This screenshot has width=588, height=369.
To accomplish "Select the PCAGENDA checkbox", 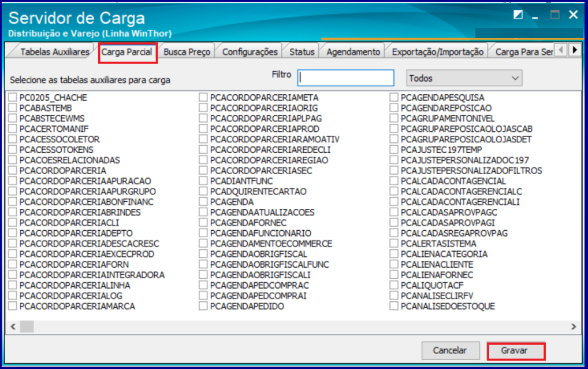I will [203, 202].
